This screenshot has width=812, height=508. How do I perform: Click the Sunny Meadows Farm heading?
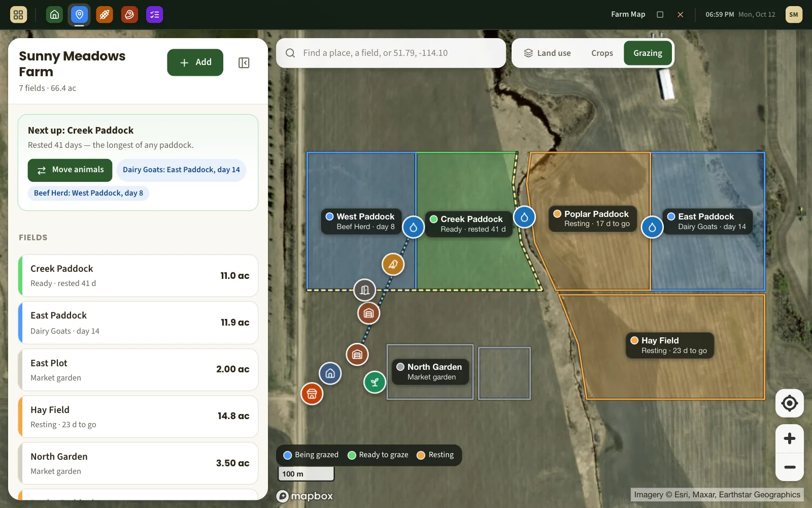[x=72, y=64]
